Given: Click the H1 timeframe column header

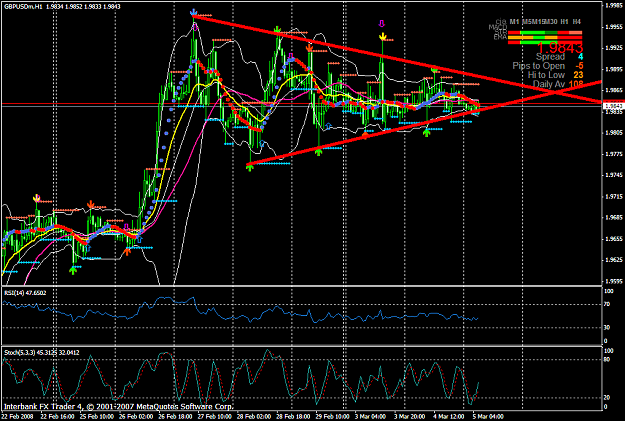Looking at the screenshot, I should [x=564, y=22].
